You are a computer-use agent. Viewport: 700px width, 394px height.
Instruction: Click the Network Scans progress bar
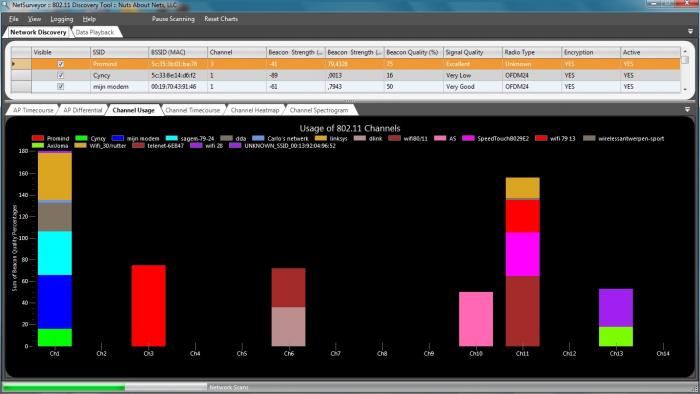104,387
